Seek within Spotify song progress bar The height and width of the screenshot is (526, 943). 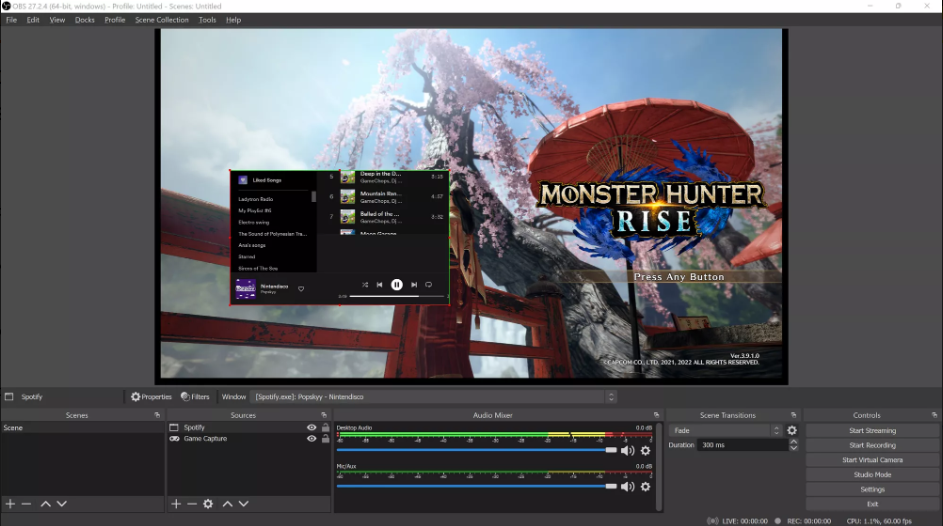click(397, 296)
